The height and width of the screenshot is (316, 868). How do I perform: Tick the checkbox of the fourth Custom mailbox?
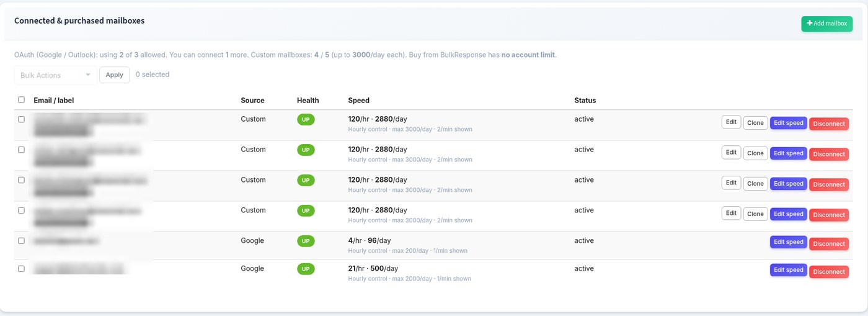coord(21,210)
